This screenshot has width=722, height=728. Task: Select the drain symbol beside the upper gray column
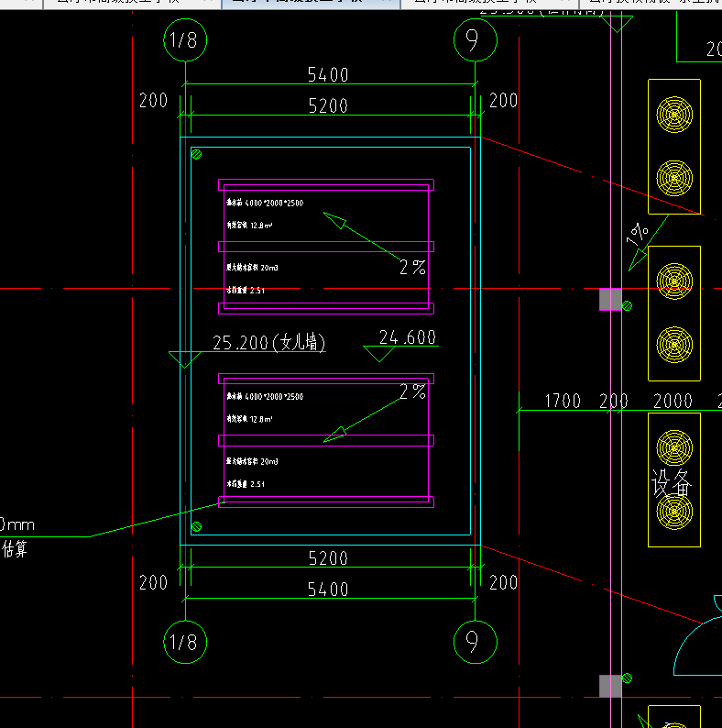coord(628,305)
